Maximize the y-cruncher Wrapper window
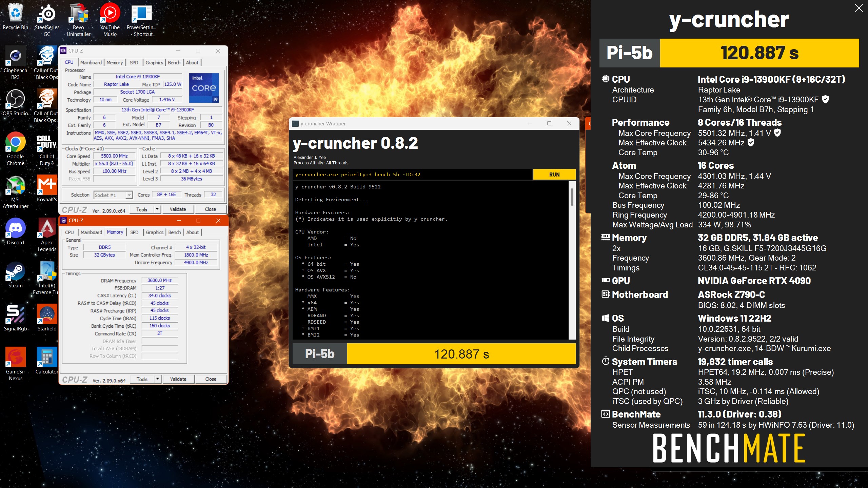The image size is (868, 488). coord(549,123)
